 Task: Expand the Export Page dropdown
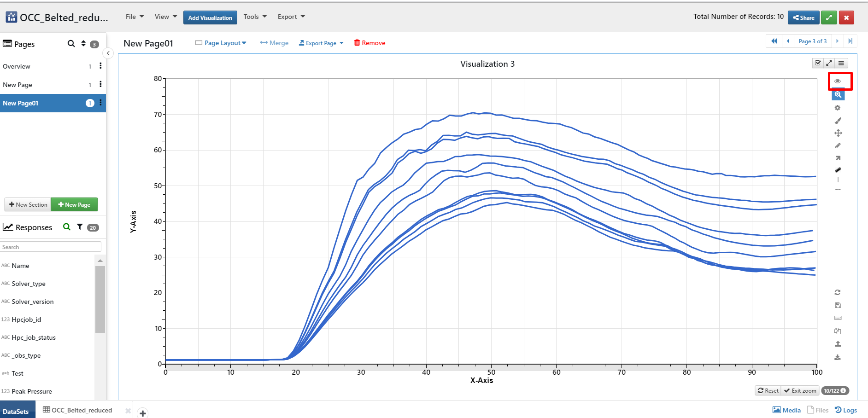pos(321,43)
